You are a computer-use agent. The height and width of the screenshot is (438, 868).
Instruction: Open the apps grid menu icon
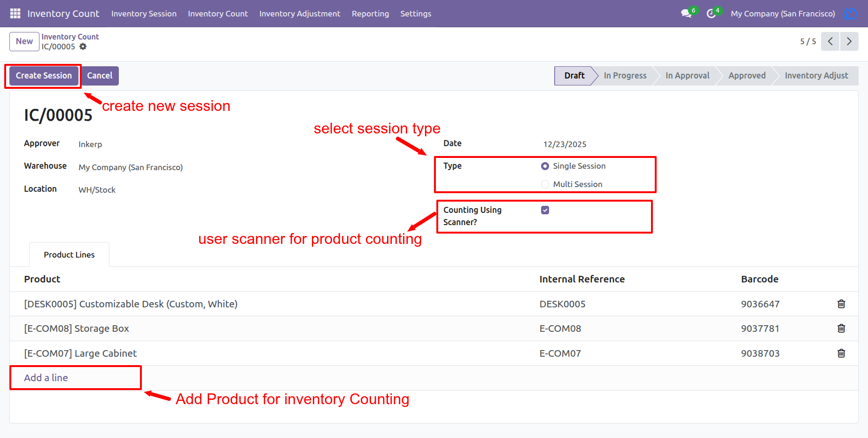tap(15, 14)
